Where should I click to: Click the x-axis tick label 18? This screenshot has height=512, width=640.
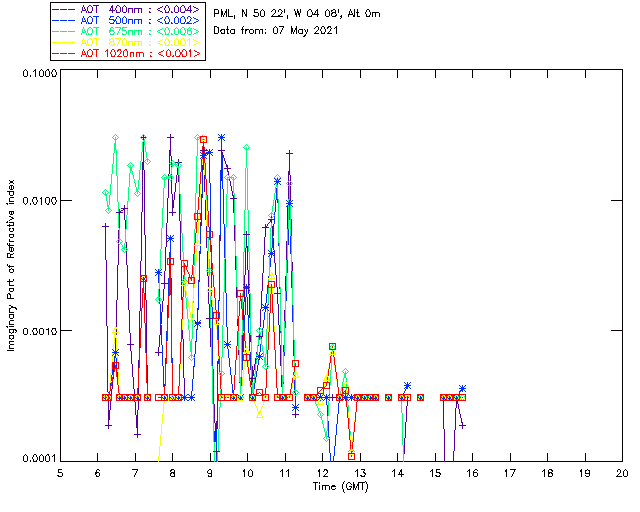(547, 473)
